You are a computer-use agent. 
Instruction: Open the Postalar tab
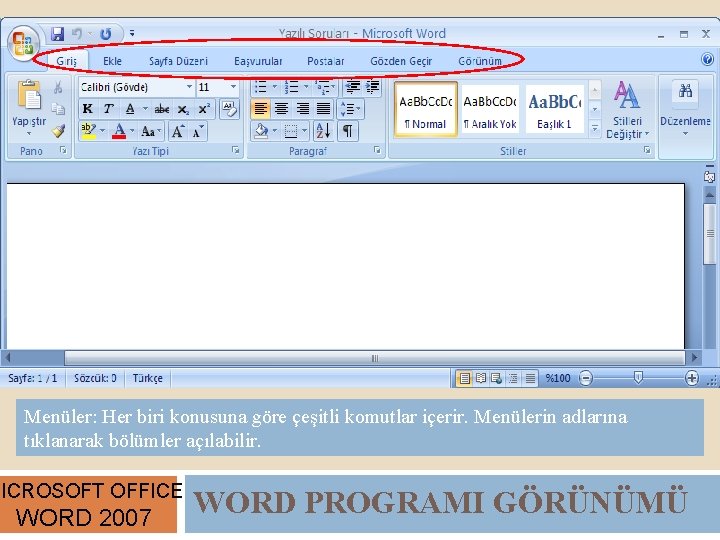(326, 61)
